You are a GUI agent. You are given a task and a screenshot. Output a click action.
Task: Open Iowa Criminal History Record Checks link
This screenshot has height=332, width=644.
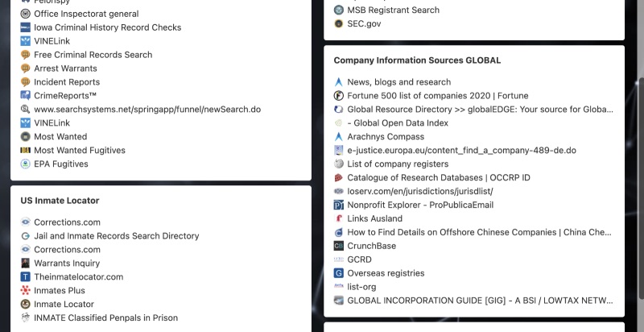(108, 27)
